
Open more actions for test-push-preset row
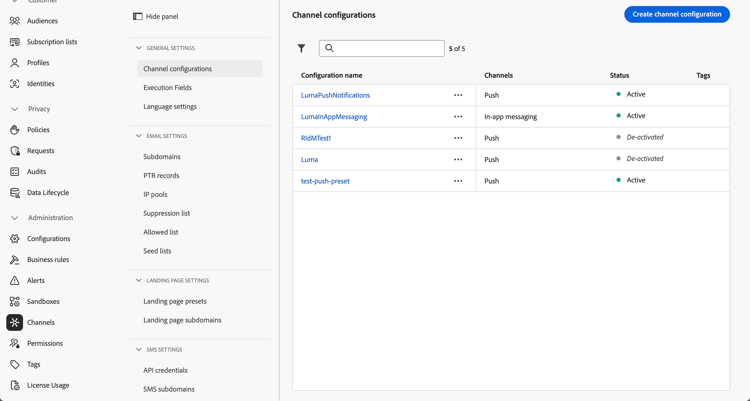[x=458, y=181]
